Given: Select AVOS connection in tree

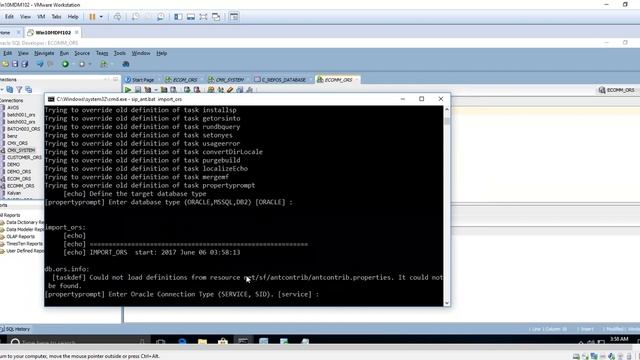Looking at the screenshot, I should [13, 108].
